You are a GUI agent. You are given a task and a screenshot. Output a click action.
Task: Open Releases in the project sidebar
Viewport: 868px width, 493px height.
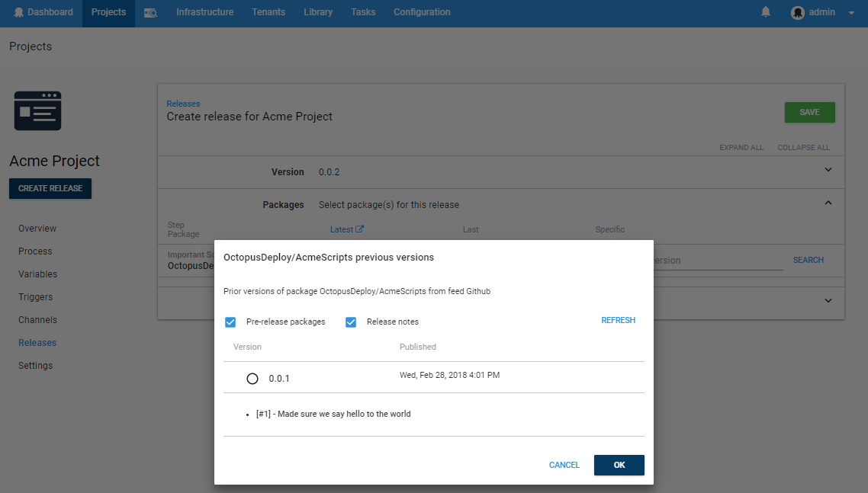(37, 343)
